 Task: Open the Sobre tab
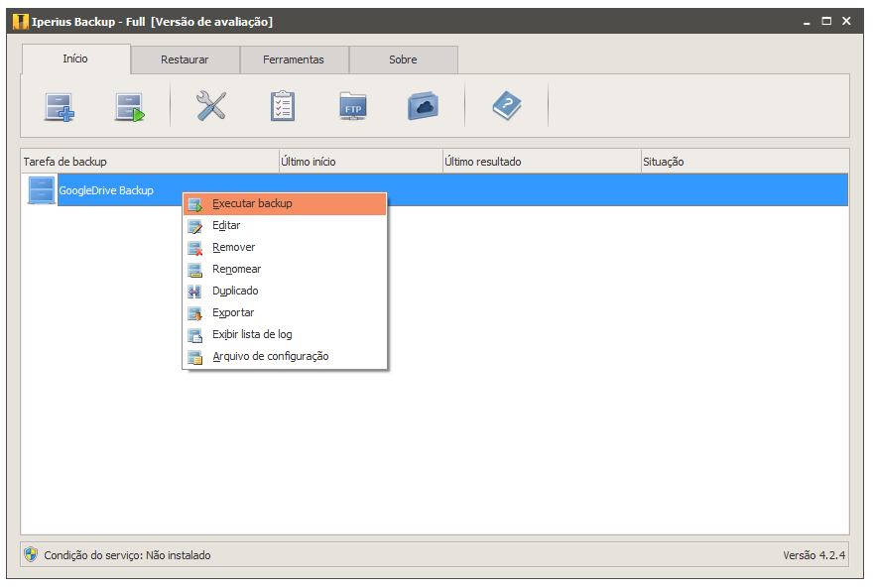[403, 59]
